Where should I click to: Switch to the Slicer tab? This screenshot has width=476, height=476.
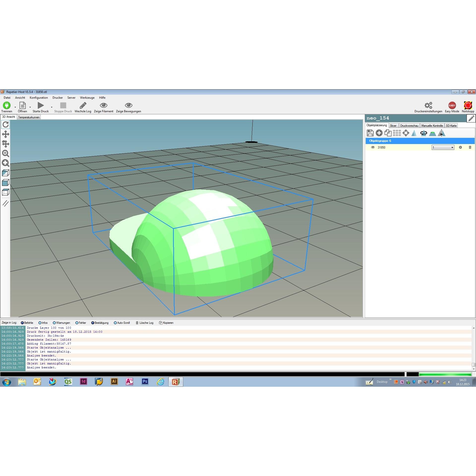[393, 126]
